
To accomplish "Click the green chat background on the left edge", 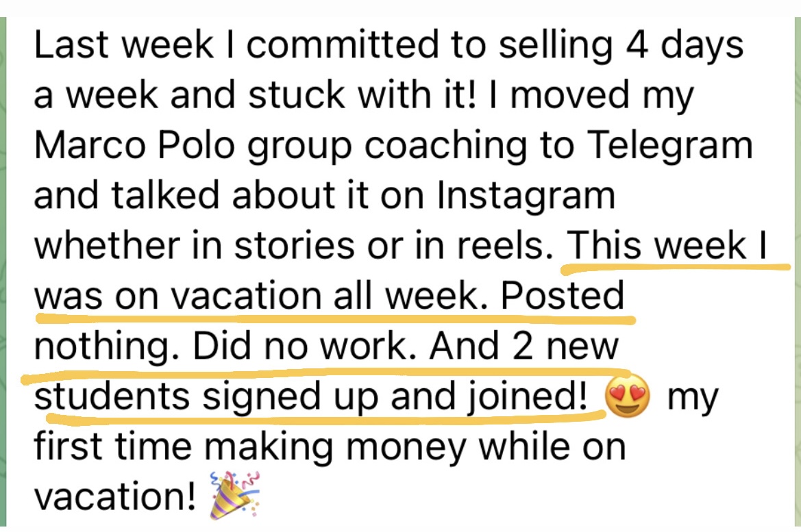I will click(3, 270).
